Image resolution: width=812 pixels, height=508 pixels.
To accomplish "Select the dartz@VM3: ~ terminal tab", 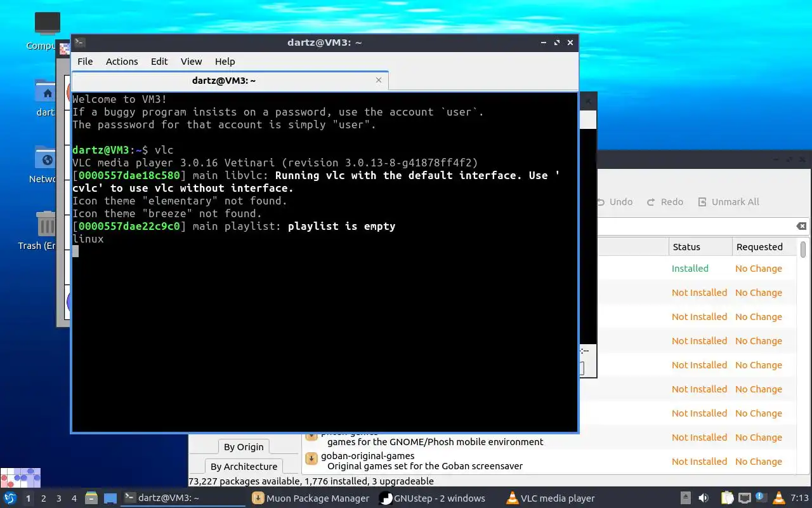I will coord(230,81).
